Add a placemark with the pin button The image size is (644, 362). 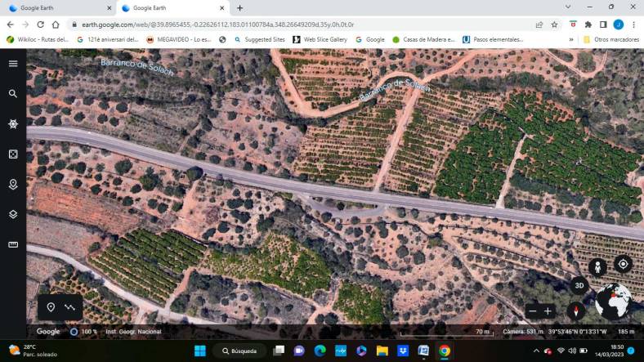51,307
